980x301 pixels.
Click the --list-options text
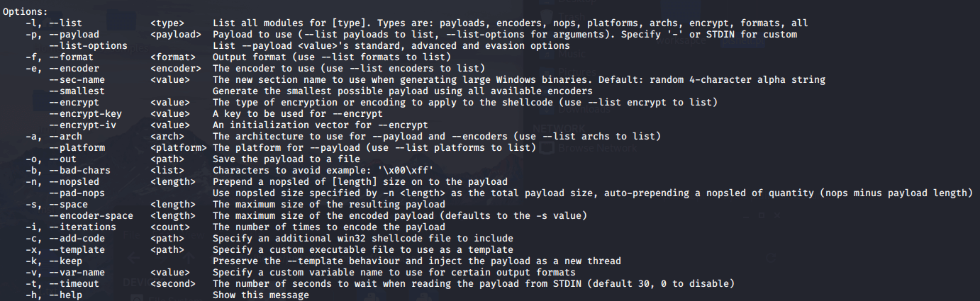88,45
